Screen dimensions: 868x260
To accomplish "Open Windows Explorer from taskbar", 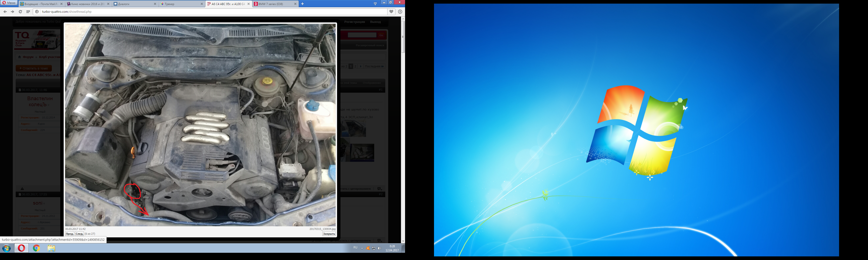I will point(51,248).
